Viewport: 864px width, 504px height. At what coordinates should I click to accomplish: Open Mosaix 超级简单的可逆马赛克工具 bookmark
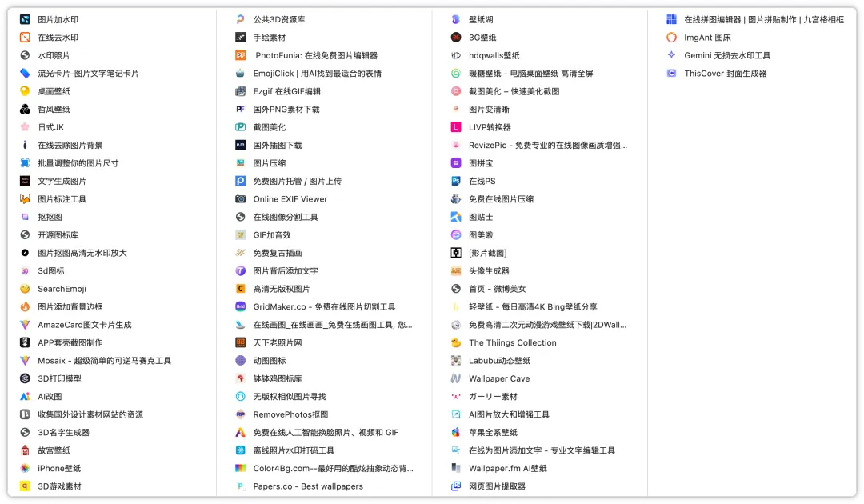(x=104, y=361)
